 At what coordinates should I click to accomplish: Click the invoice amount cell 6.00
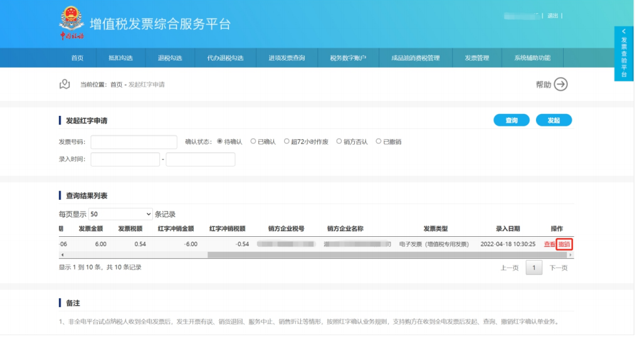(x=100, y=244)
